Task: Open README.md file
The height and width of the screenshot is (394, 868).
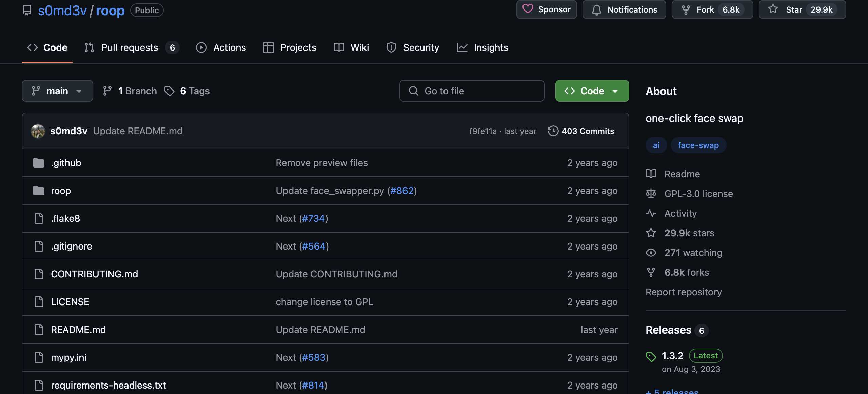Action: (78, 330)
